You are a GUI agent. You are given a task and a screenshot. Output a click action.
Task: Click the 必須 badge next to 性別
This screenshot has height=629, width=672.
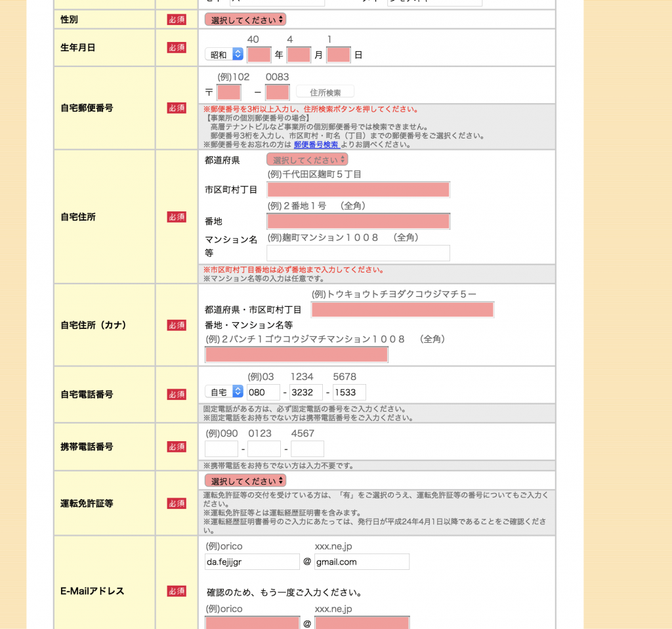176,20
